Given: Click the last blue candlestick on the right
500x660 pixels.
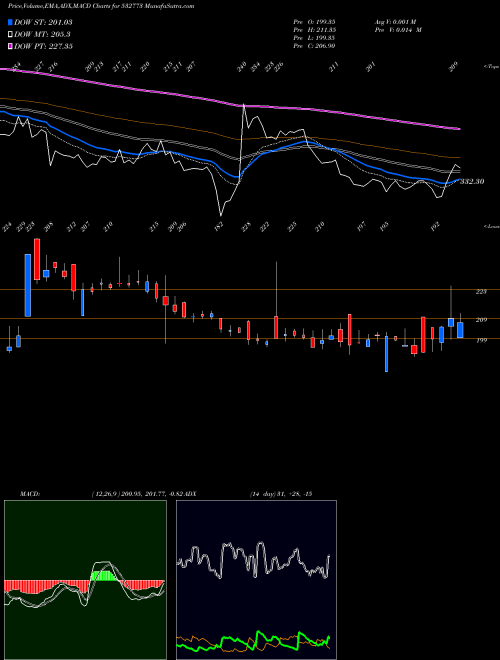Looking at the screenshot, I should [x=460, y=330].
